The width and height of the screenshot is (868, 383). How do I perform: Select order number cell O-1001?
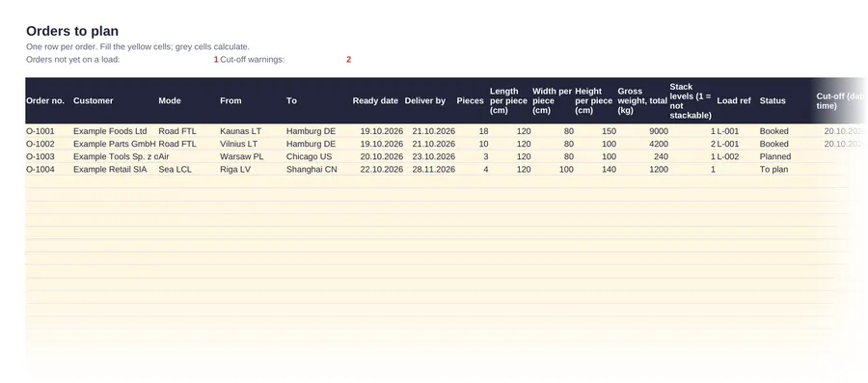pos(41,131)
